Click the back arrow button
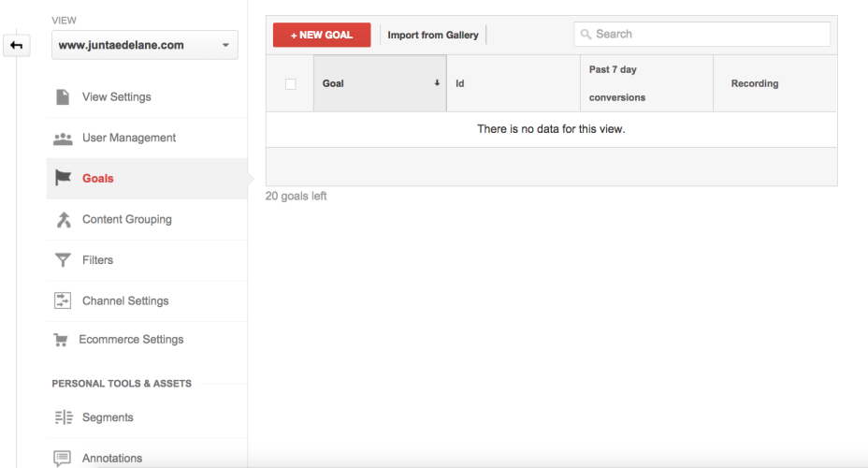The image size is (868, 468). pos(17,46)
